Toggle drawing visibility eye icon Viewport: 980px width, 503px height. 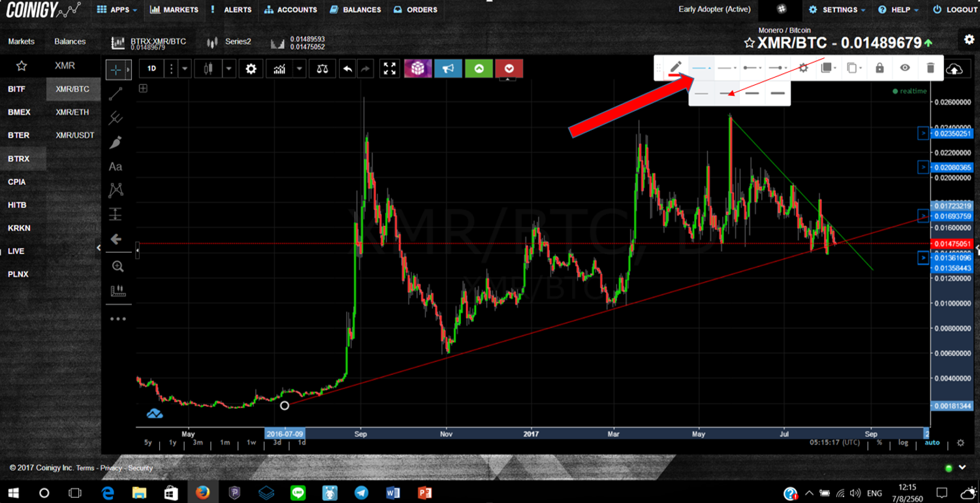click(x=904, y=67)
